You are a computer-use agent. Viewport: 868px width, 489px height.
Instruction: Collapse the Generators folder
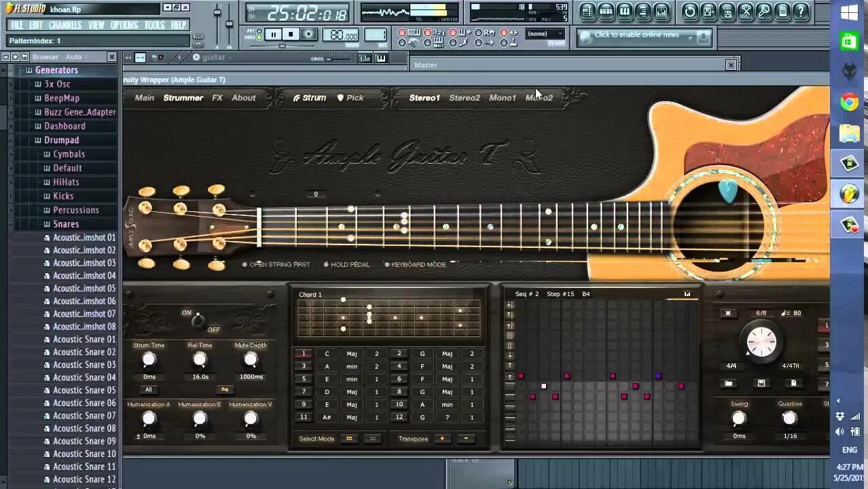click(x=56, y=70)
